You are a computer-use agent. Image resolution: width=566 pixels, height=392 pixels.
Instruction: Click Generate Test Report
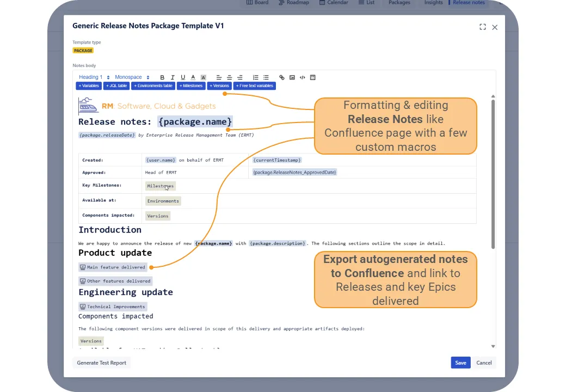tap(102, 363)
